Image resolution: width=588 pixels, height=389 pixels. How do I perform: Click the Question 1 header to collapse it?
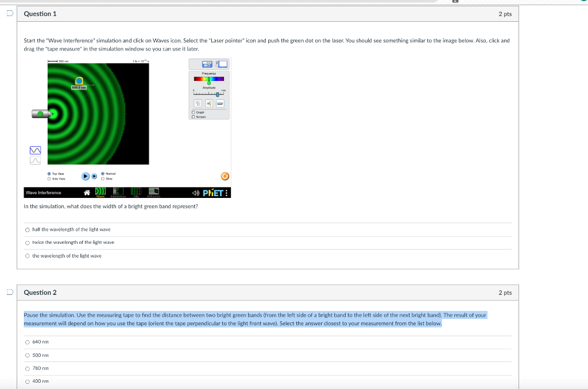269,13
